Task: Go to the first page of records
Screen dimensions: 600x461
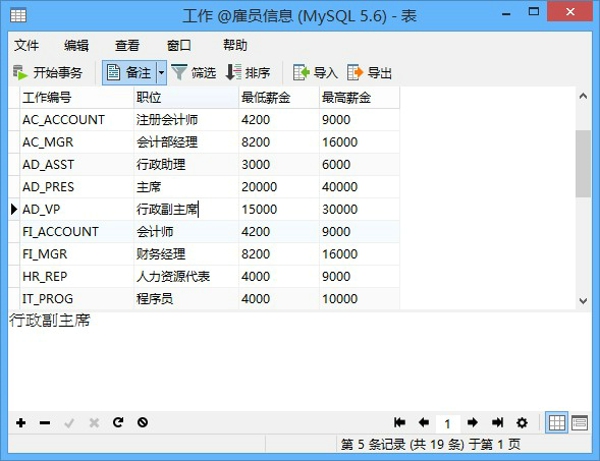Action: click(400, 423)
